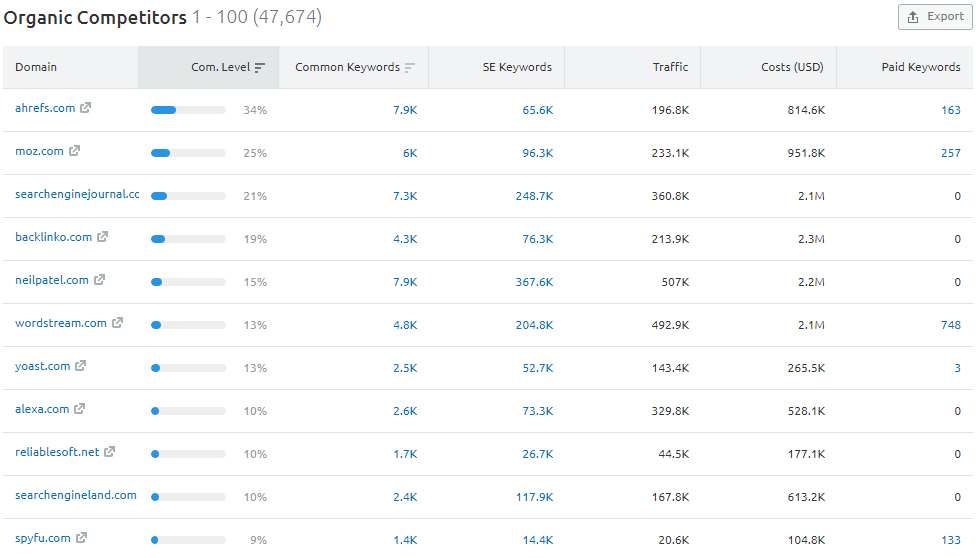
Task: Select neilpatel.com traffic value 507K
Action: click(x=675, y=281)
